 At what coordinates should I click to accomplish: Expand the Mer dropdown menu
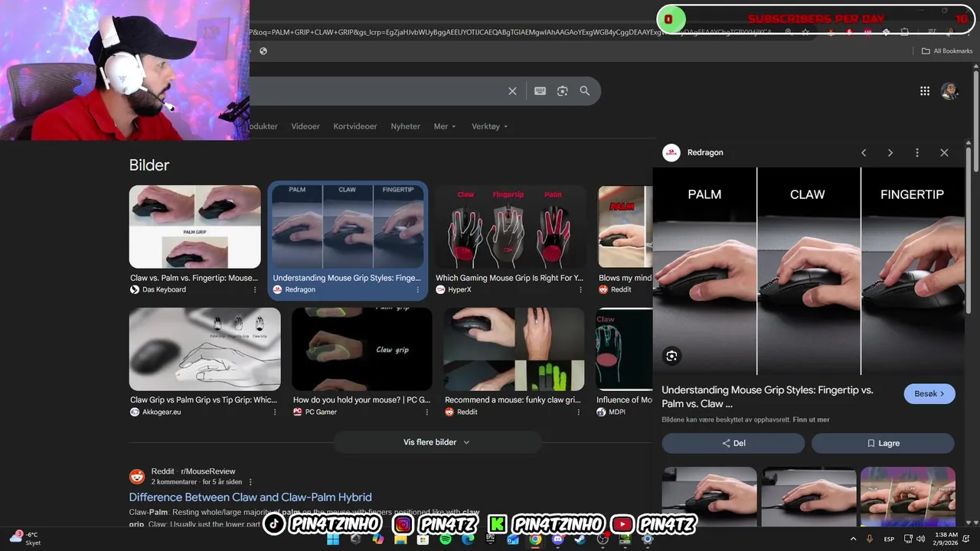(445, 126)
